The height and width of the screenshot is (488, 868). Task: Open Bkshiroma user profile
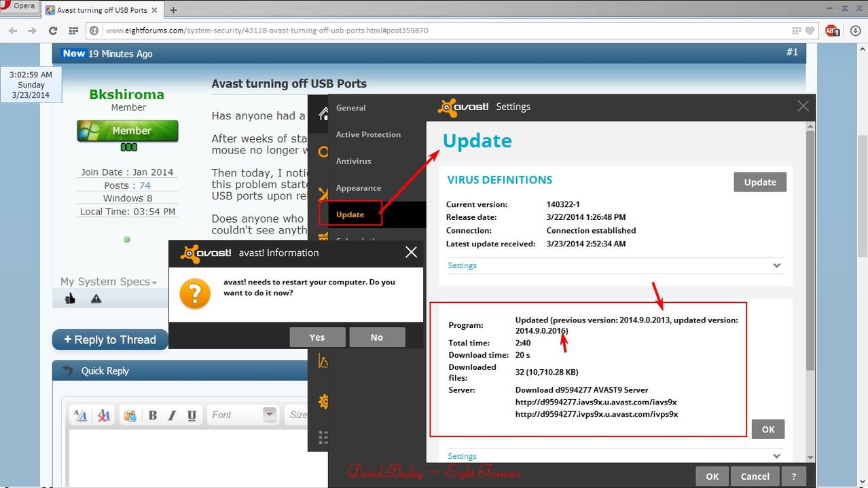tap(126, 94)
